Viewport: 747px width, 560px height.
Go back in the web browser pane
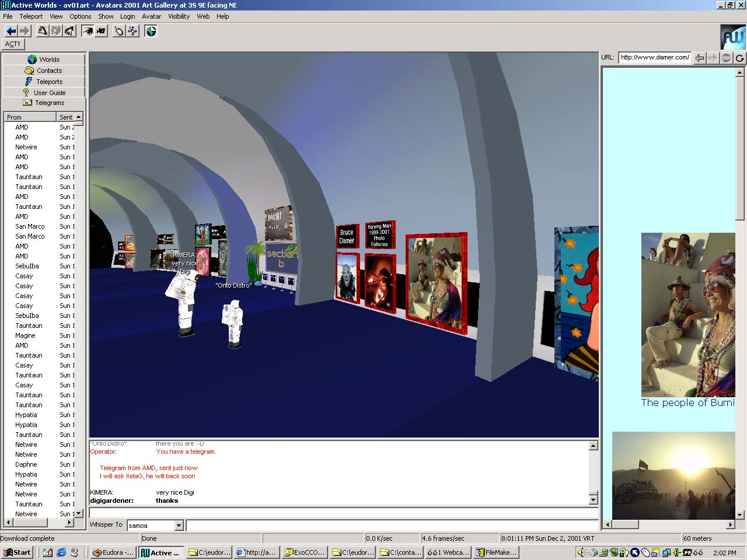(699, 58)
